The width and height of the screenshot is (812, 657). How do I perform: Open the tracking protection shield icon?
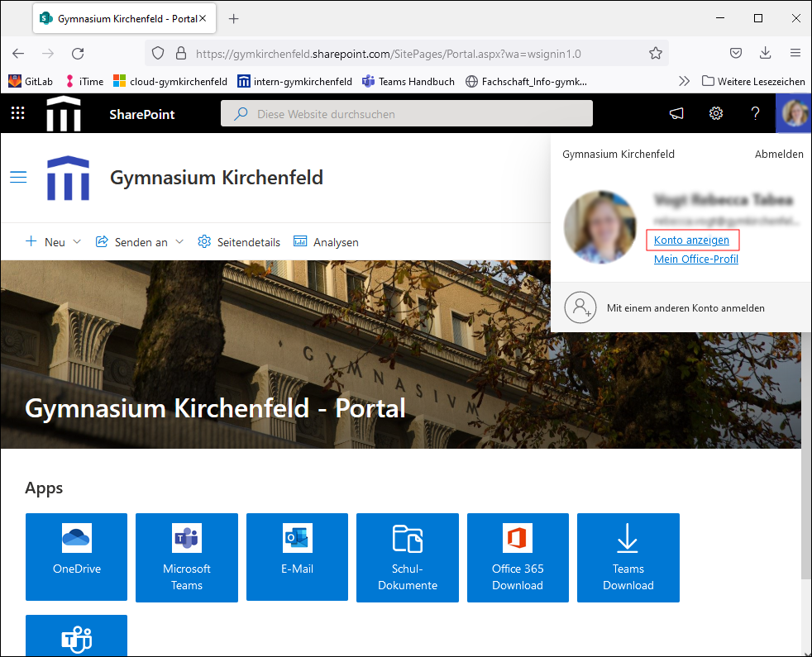[158, 54]
